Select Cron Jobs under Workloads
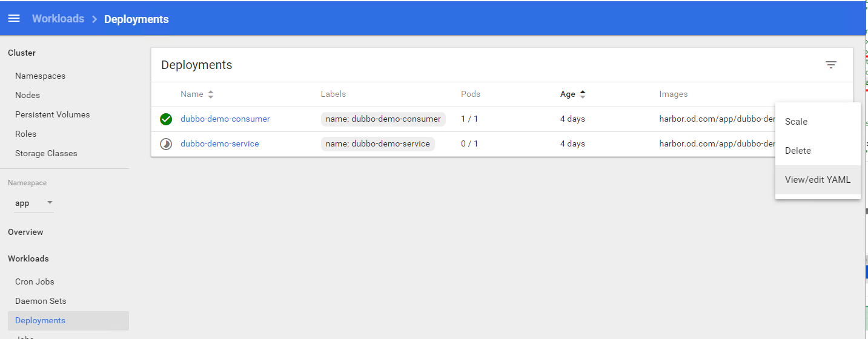868x339 pixels. (x=35, y=282)
